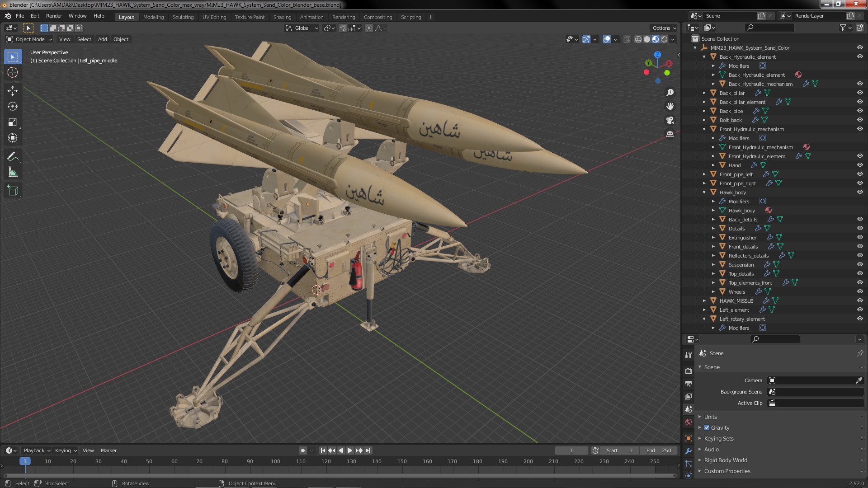Image resolution: width=868 pixels, height=488 pixels.
Task: Select the Measure tool
Action: [x=13, y=173]
